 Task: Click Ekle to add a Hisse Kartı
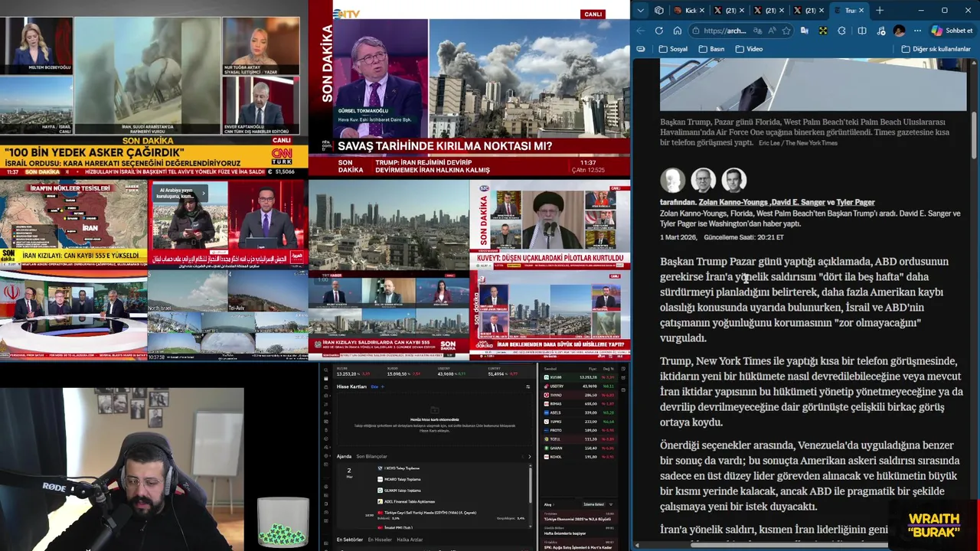tap(377, 386)
